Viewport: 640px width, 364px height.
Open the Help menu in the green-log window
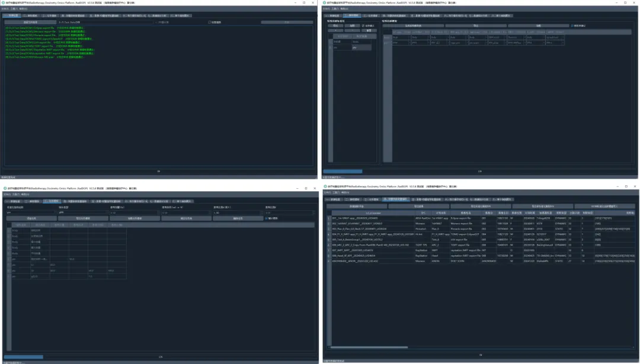tap(23, 8)
